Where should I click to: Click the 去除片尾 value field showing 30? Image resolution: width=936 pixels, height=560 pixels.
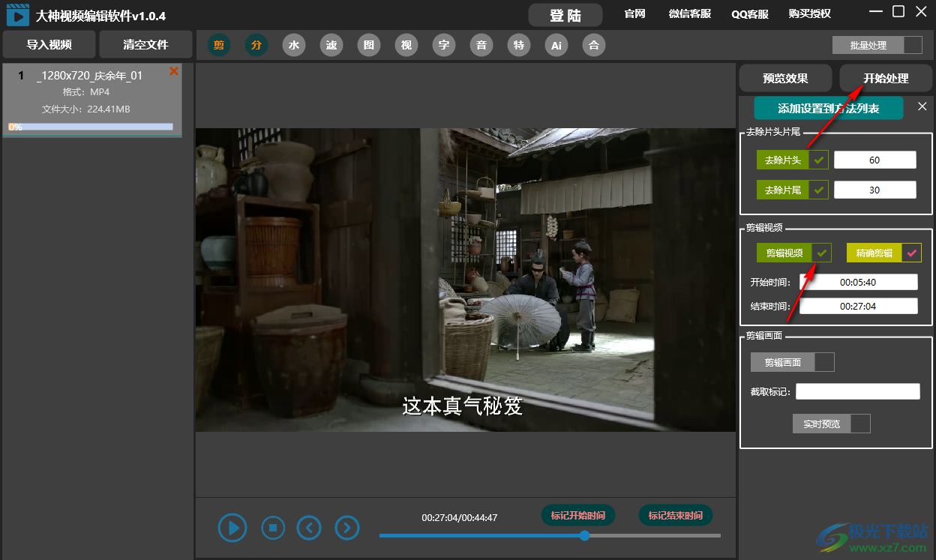pyautogui.click(x=874, y=190)
